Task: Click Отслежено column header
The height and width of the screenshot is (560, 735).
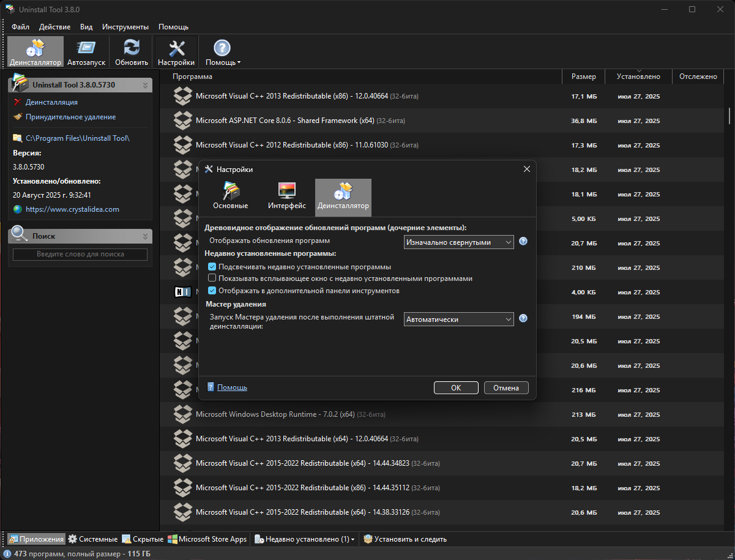Action: pyautogui.click(x=698, y=77)
